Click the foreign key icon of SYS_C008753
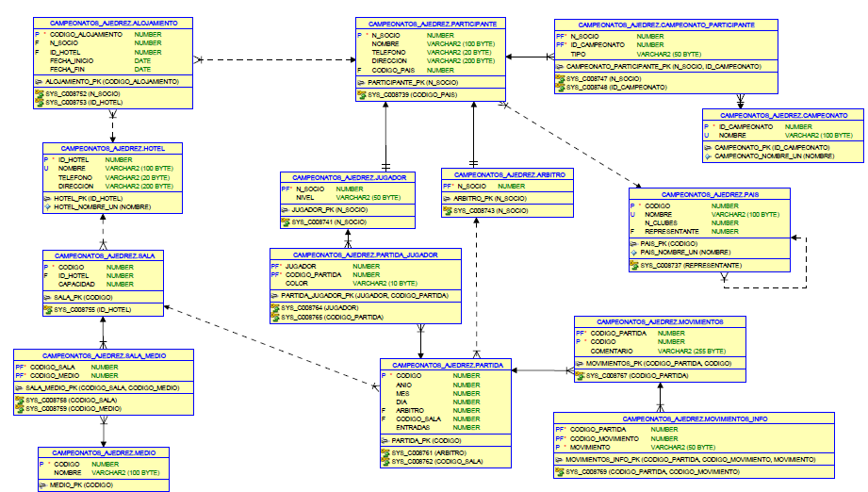Image resolution: width=868 pixels, height=492 pixels. coord(40,103)
